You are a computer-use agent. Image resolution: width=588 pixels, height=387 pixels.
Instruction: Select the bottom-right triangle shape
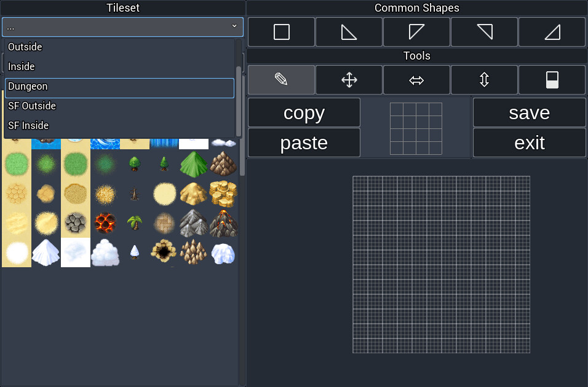(x=552, y=32)
